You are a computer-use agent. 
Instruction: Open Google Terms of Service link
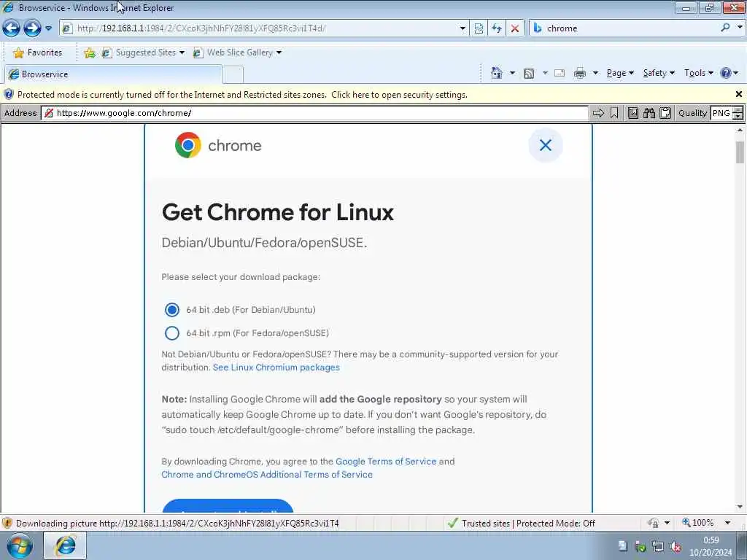pyautogui.click(x=386, y=461)
